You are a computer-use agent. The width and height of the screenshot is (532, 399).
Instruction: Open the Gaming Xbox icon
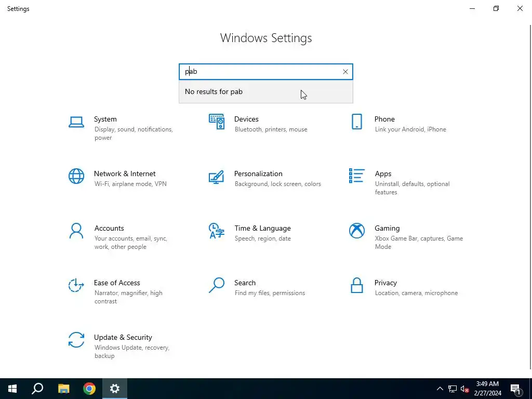[357, 231]
